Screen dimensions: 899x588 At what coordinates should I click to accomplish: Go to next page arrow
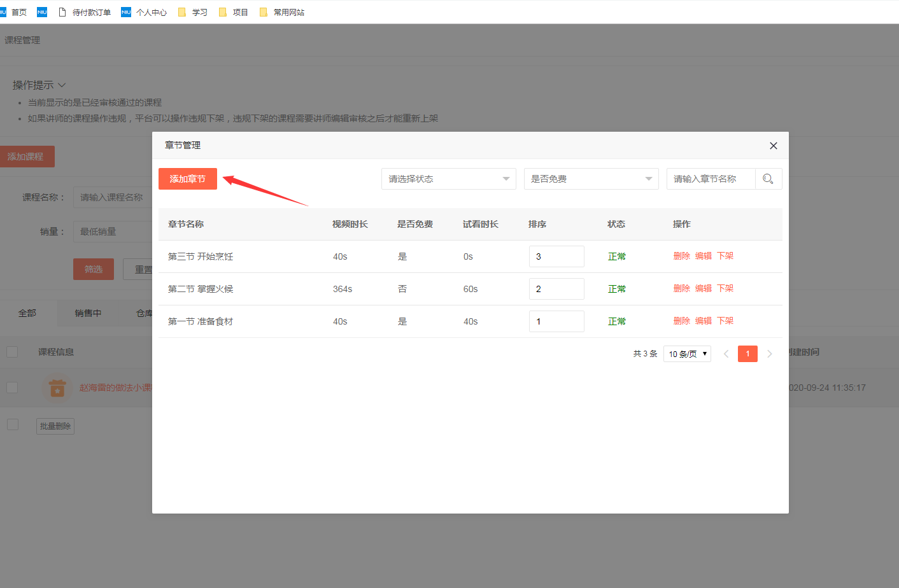(x=770, y=354)
